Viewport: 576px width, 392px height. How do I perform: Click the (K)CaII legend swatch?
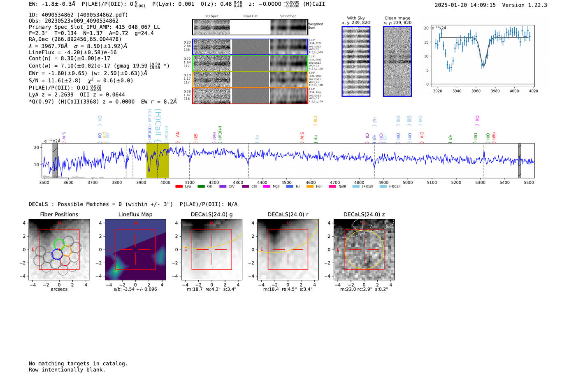coord(356,186)
